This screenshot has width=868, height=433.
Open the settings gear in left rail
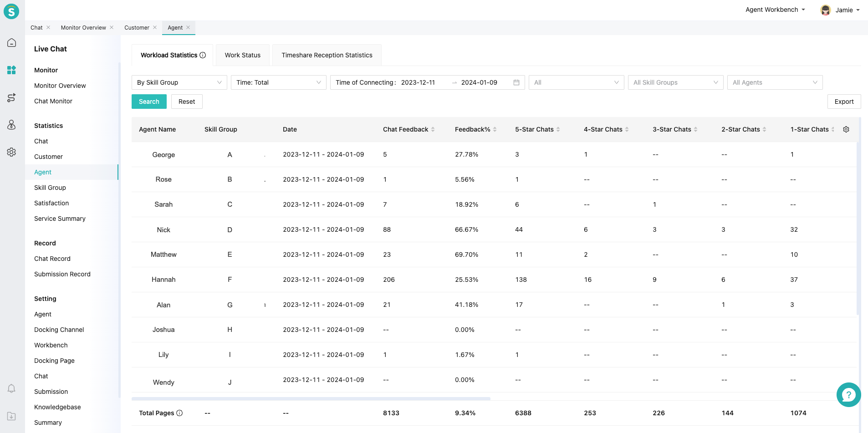[12, 152]
